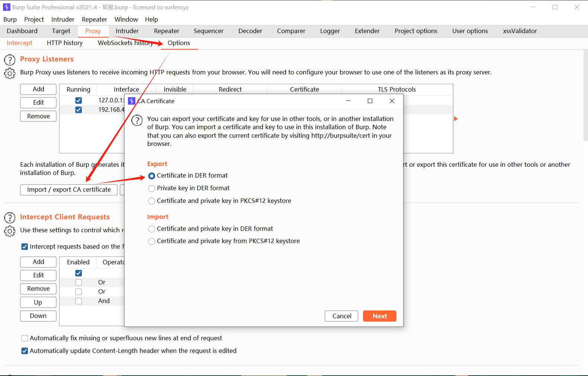Click help icon in CA Certificate dialog
588x376 pixels.
[137, 120]
